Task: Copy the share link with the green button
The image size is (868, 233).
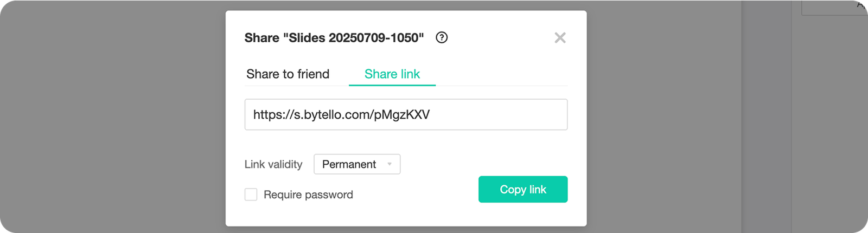Action: click(522, 189)
